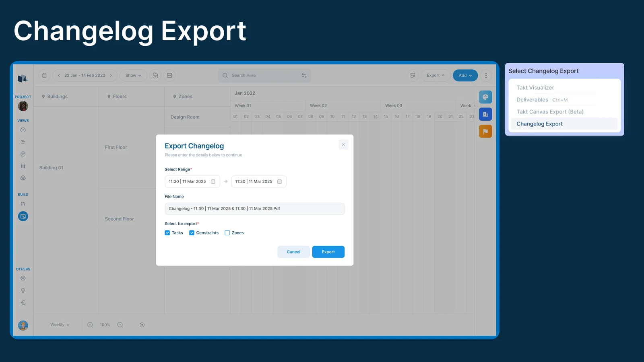
Task: Open the Add dropdown button
Action: tap(465, 75)
